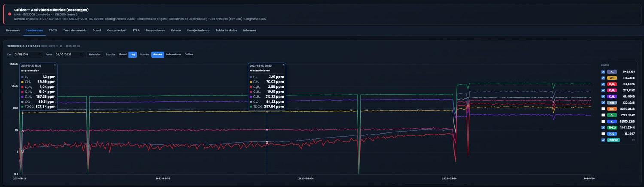Click the 2022-02-18 x-axis label

click(162, 178)
